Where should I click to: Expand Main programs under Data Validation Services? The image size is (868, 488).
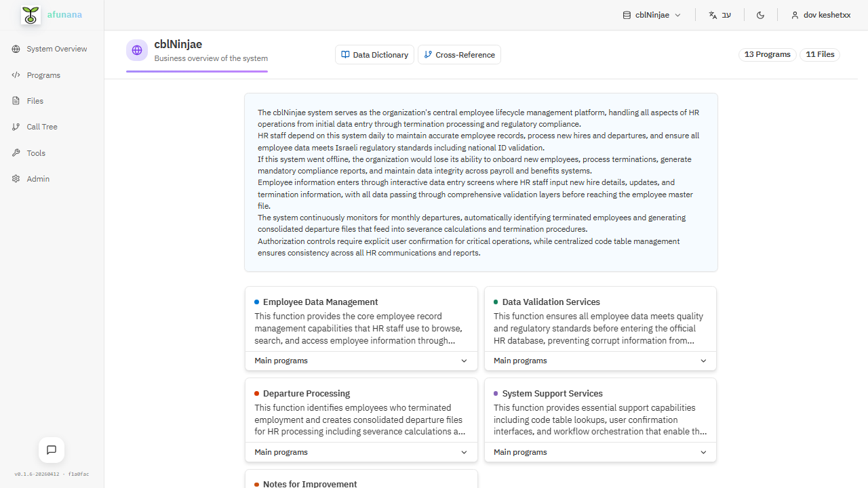600,360
